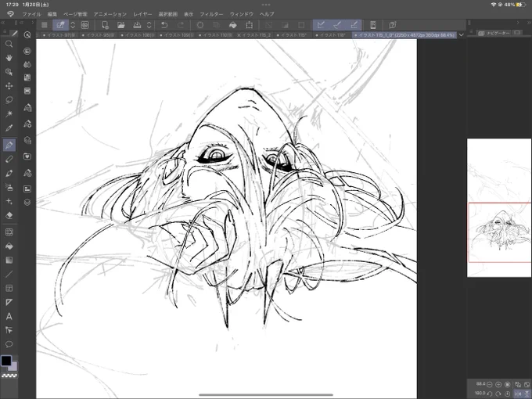This screenshot has width=532, height=399.
Task: Open the ファイル menu
Action: 31,14
